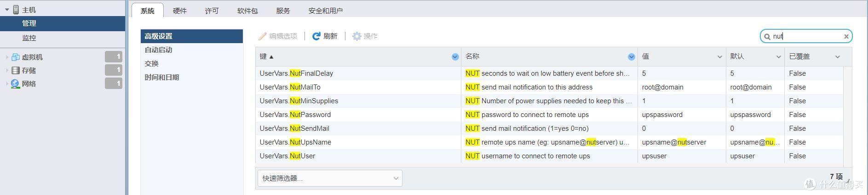This screenshot has width=868, height=195.
Task: Switch to the Hardware tab
Action: click(x=179, y=11)
